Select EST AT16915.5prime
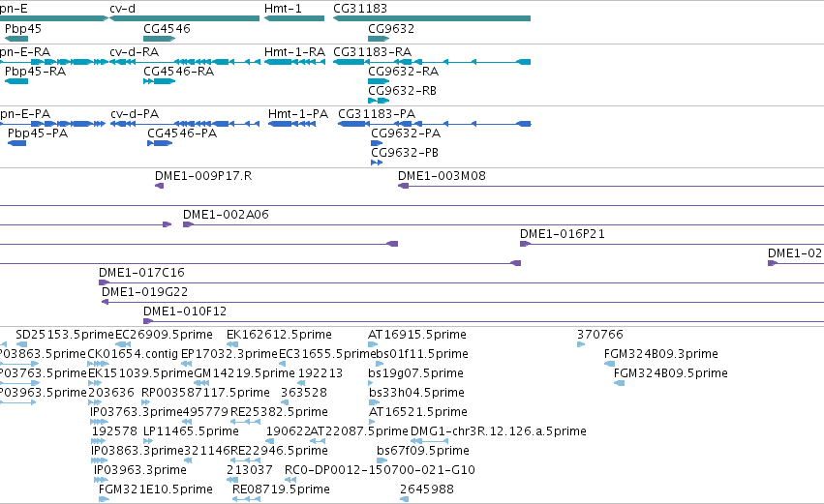 tap(373, 344)
